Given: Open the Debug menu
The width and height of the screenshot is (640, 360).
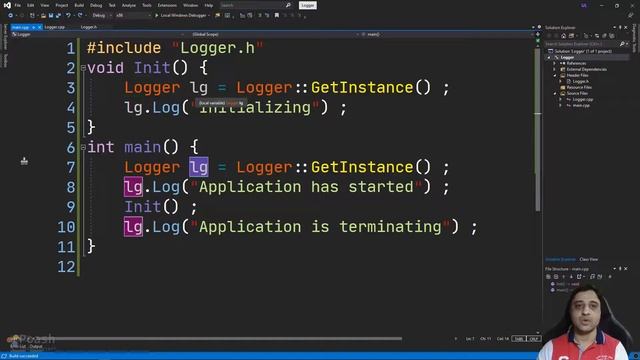Looking at the screenshot, I should click(x=96, y=5).
